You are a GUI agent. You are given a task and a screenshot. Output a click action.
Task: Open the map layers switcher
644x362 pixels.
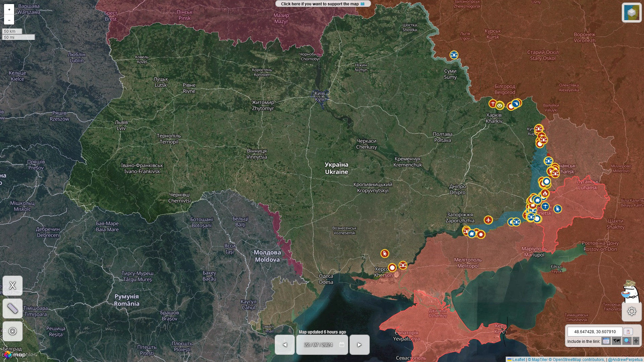(x=631, y=13)
